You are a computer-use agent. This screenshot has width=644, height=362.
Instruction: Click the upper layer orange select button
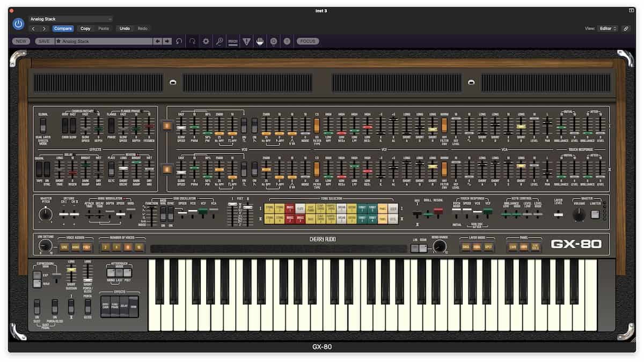[x=167, y=125]
